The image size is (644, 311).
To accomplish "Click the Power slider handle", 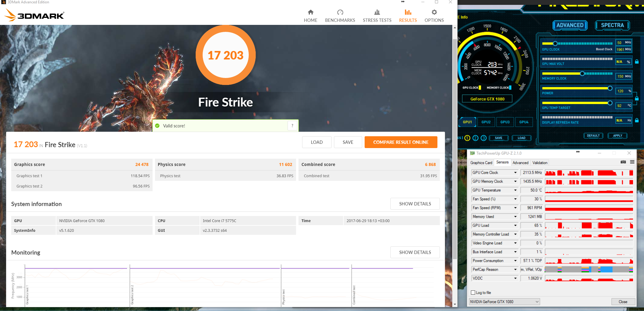I will pos(610,88).
